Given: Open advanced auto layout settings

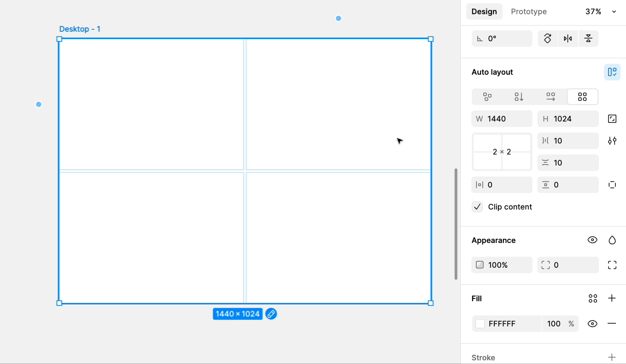Looking at the screenshot, I should click(x=612, y=141).
